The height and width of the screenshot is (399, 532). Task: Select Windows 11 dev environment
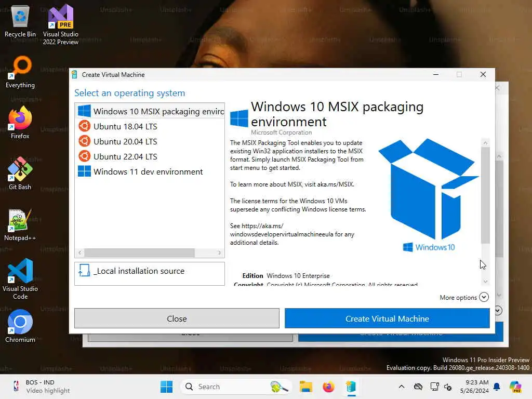tap(150, 171)
